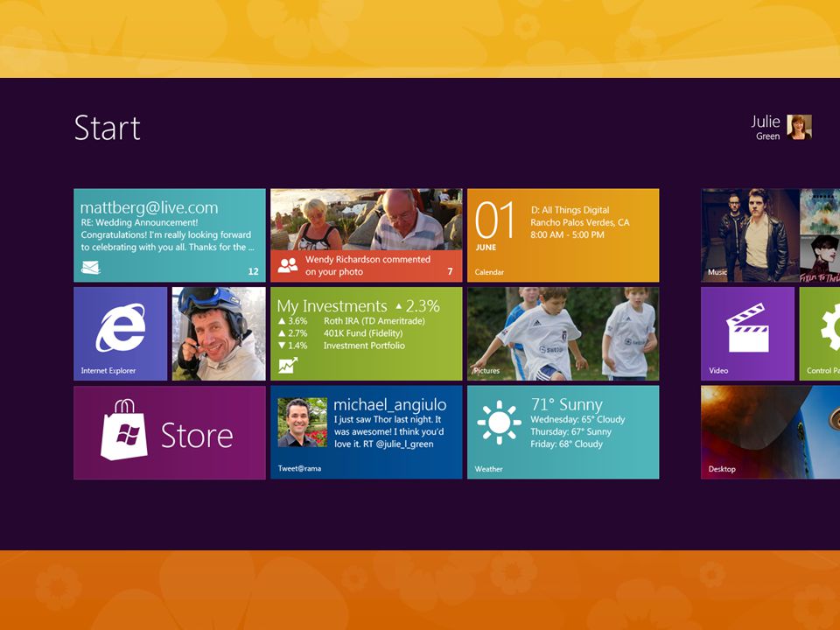This screenshot has width=840, height=630.
Task: Open the Pictures tile with soccer kids
Action: tap(563, 333)
